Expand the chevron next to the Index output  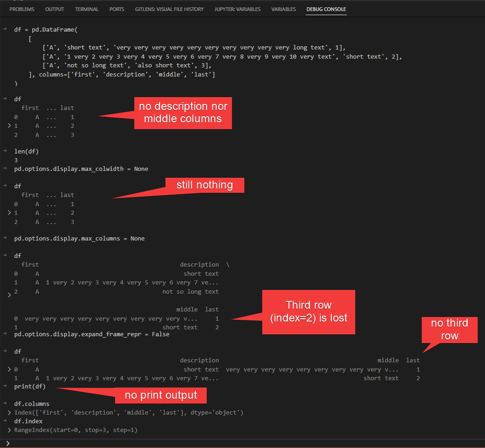pyautogui.click(x=9, y=412)
